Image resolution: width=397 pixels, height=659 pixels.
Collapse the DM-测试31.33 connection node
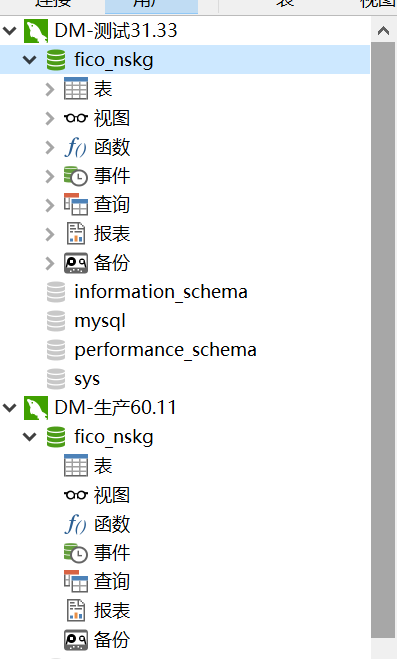(9, 31)
